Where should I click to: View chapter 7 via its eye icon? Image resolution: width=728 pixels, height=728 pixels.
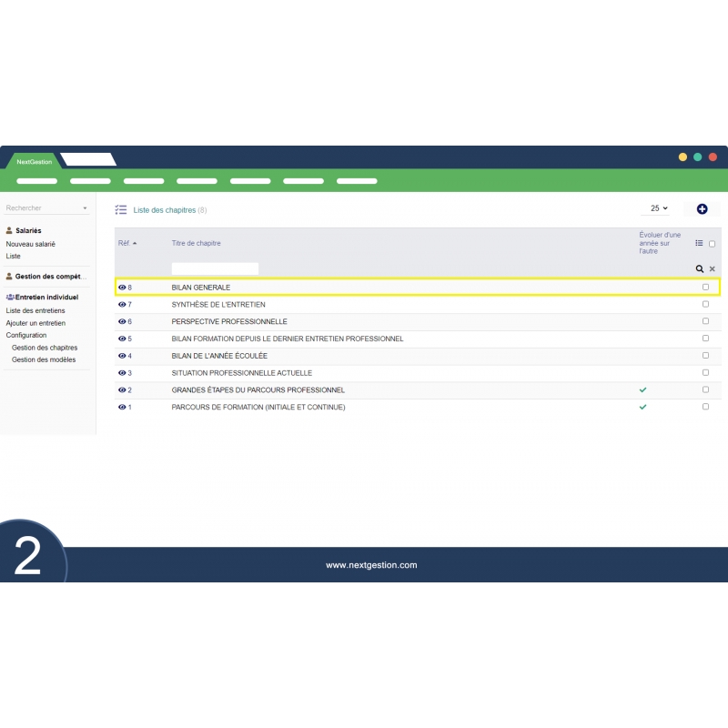(x=122, y=305)
